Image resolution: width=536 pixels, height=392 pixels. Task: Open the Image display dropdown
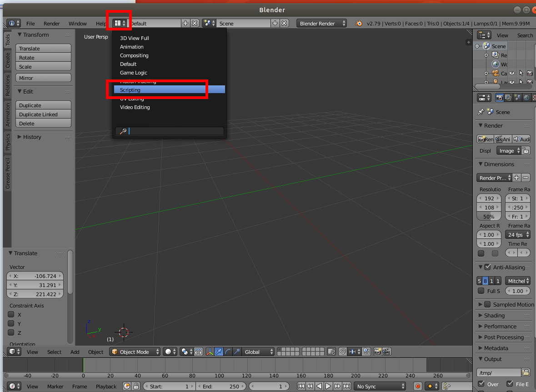coord(509,151)
